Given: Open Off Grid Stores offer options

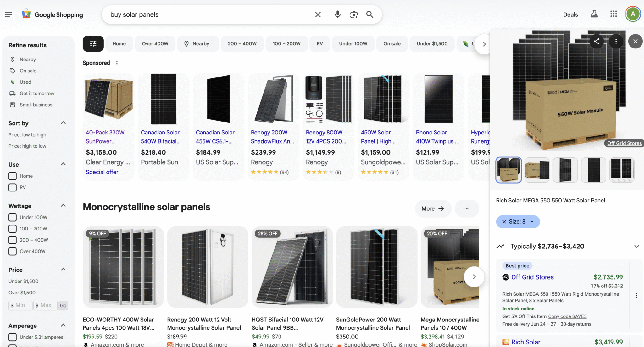Looking at the screenshot, I should click(x=636, y=295).
